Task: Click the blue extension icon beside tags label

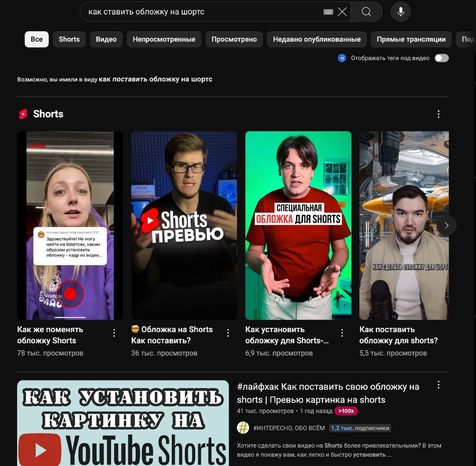Action: point(342,58)
